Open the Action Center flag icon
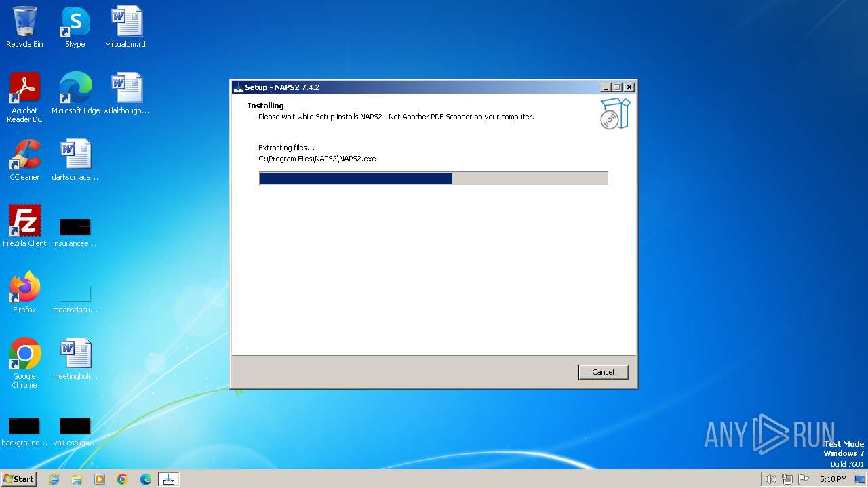Screen dimensions: 868x488 804,479
